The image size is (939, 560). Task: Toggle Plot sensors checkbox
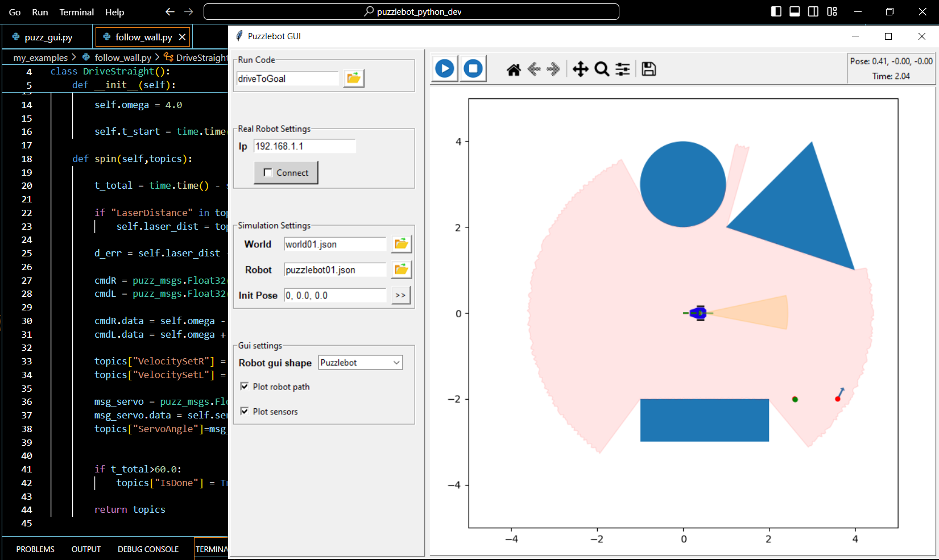pyautogui.click(x=245, y=411)
